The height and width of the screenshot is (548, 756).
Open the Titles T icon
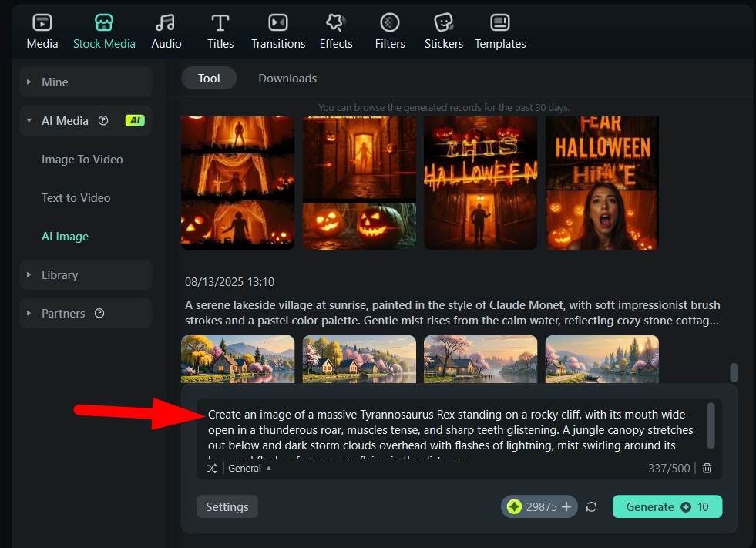(x=220, y=22)
